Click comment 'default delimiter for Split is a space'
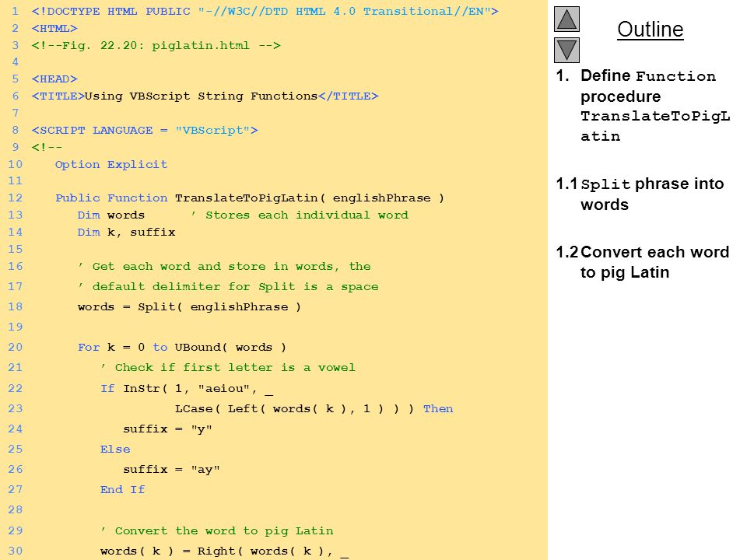The image size is (747, 560). [228, 287]
